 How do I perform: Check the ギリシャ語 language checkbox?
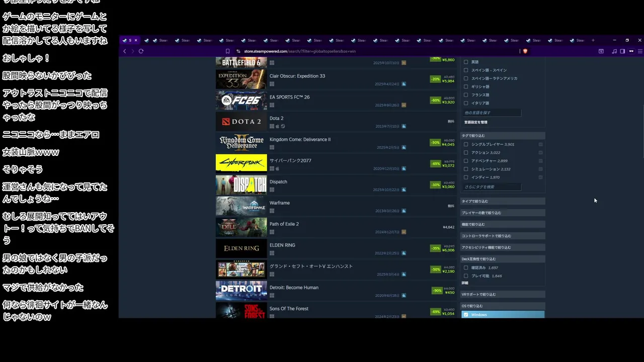466,86
